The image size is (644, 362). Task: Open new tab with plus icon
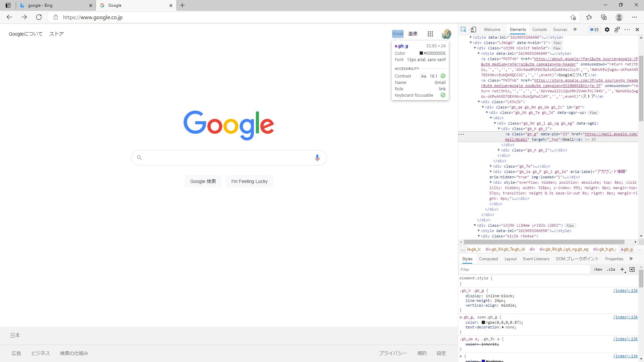tap(182, 5)
